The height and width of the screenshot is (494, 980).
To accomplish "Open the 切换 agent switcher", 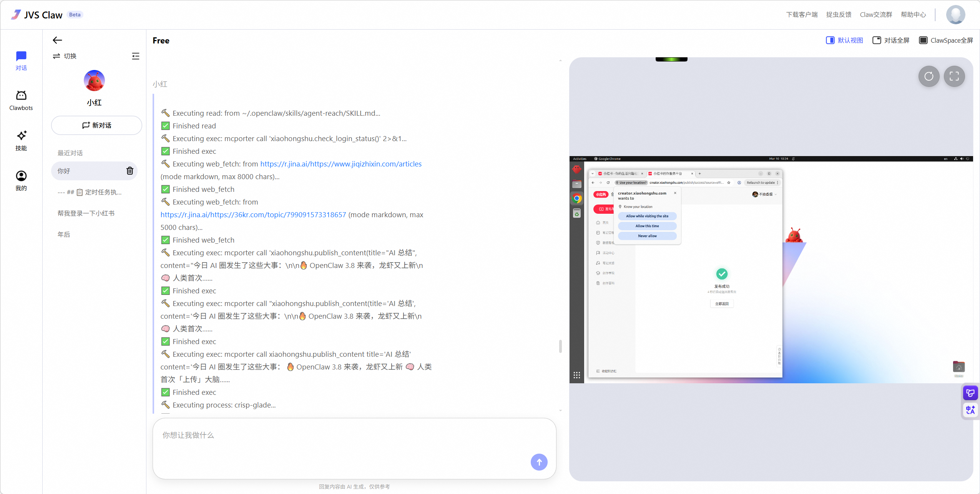I will pyautogui.click(x=65, y=56).
